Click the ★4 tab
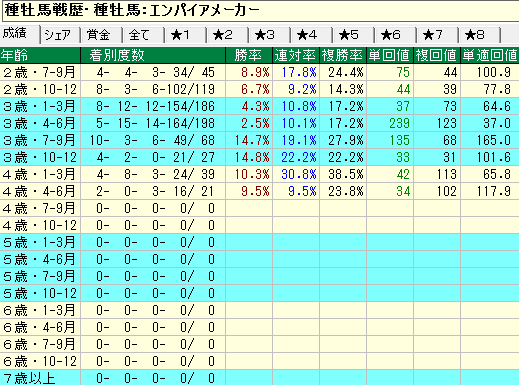Screen dimensions: 519x385 pos(312,35)
